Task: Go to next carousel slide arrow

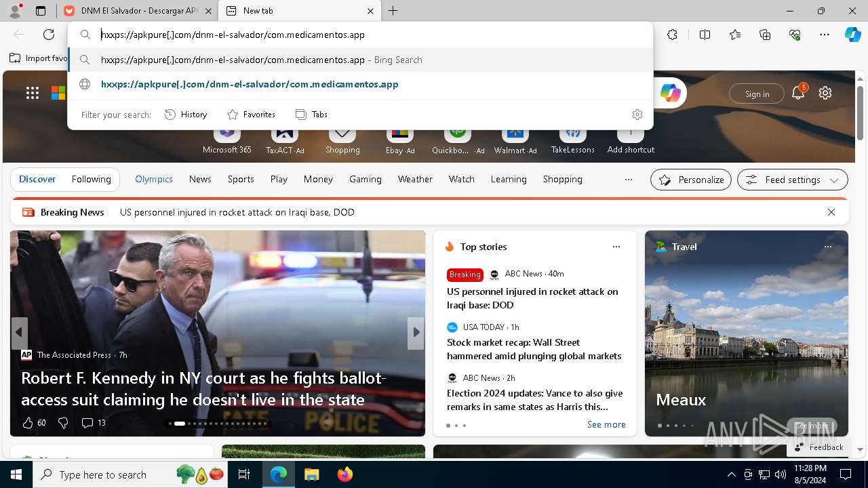Action: click(x=416, y=332)
